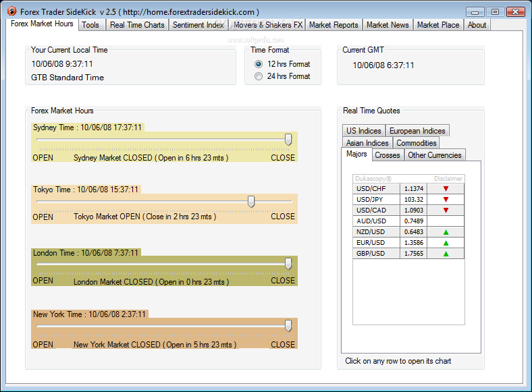Image resolution: width=532 pixels, height=392 pixels.
Task: Open the Movers & Shakers FX tab
Action: 268,25
